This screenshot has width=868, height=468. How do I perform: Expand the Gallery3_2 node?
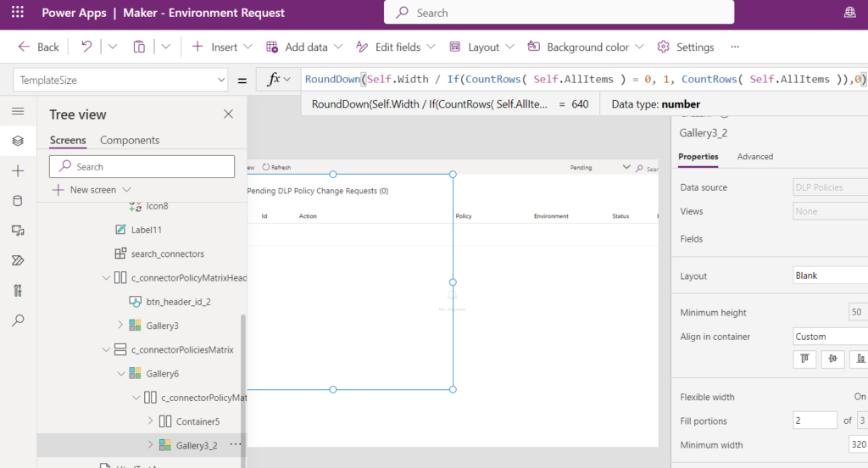[151, 445]
